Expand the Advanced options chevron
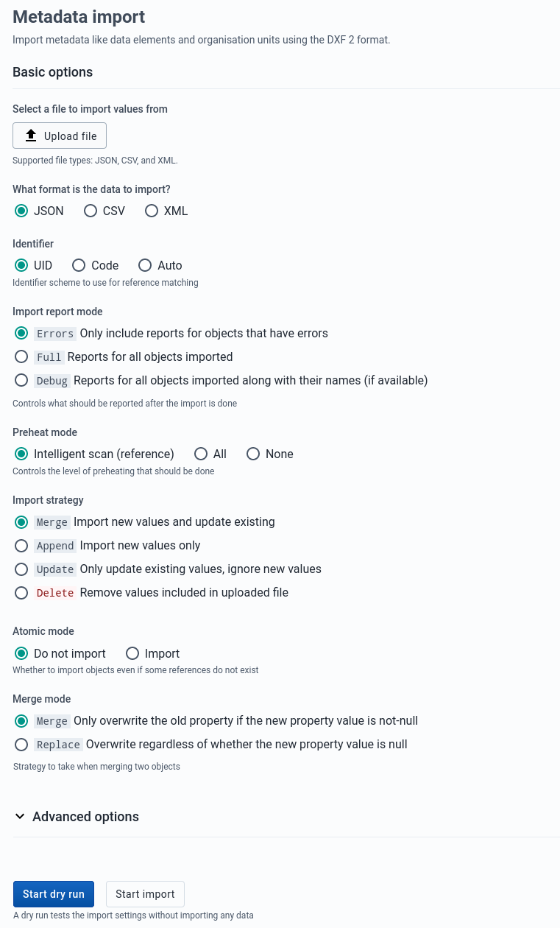Viewport: 560px width, 928px height. point(19,816)
